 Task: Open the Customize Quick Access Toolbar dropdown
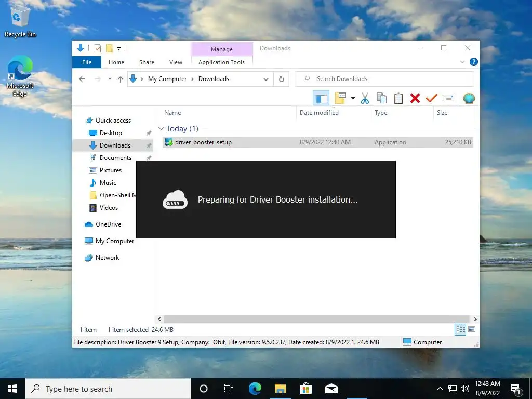119,49
